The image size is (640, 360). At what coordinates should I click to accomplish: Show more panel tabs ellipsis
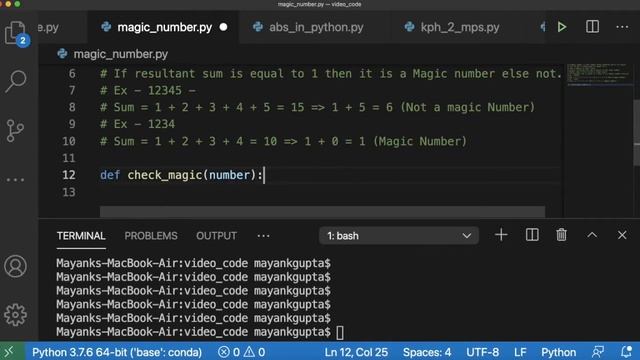tap(263, 236)
